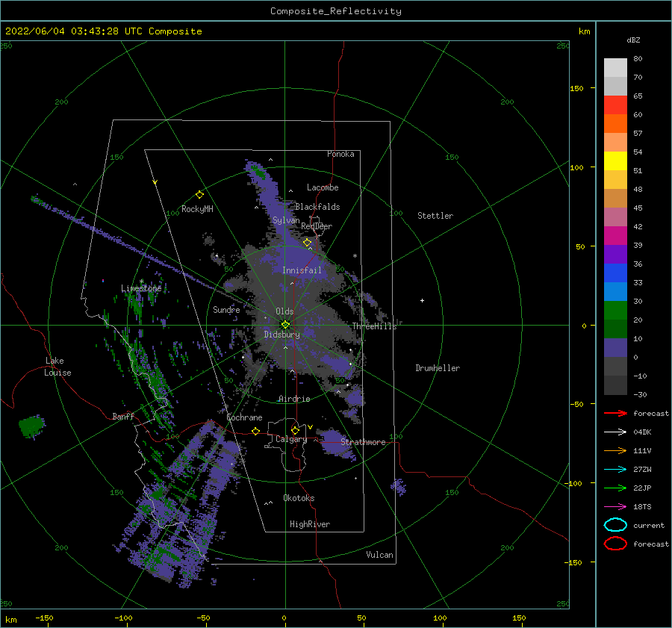The height and width of the screenshot is (628, 672).
Task: Click the red forecast arrow in legend
Action: click(x=615, y=413)
